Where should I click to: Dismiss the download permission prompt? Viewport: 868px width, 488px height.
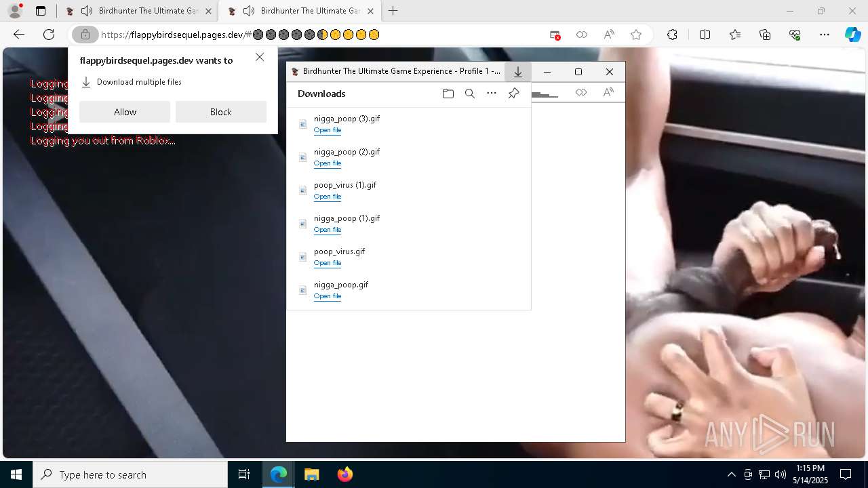pos(260,57)
